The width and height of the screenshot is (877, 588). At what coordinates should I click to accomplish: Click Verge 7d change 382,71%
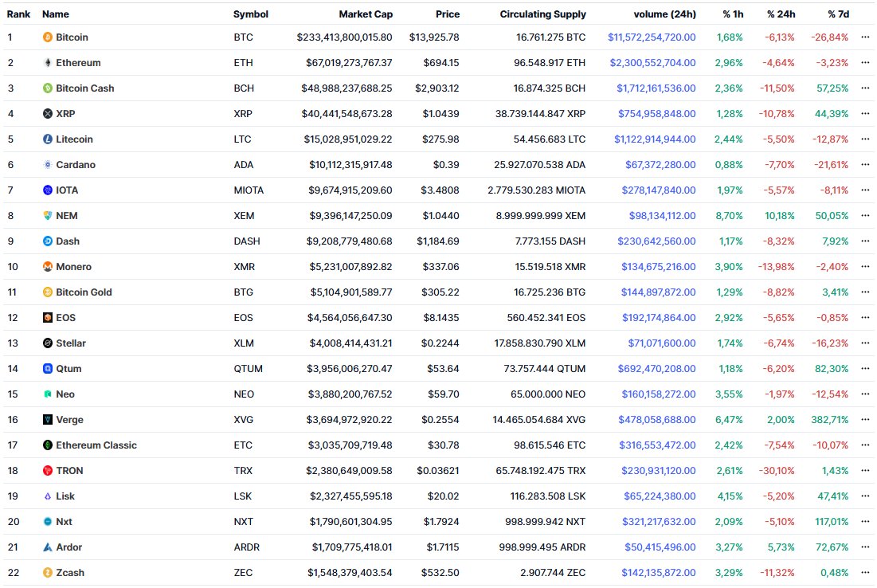(829, 420)
